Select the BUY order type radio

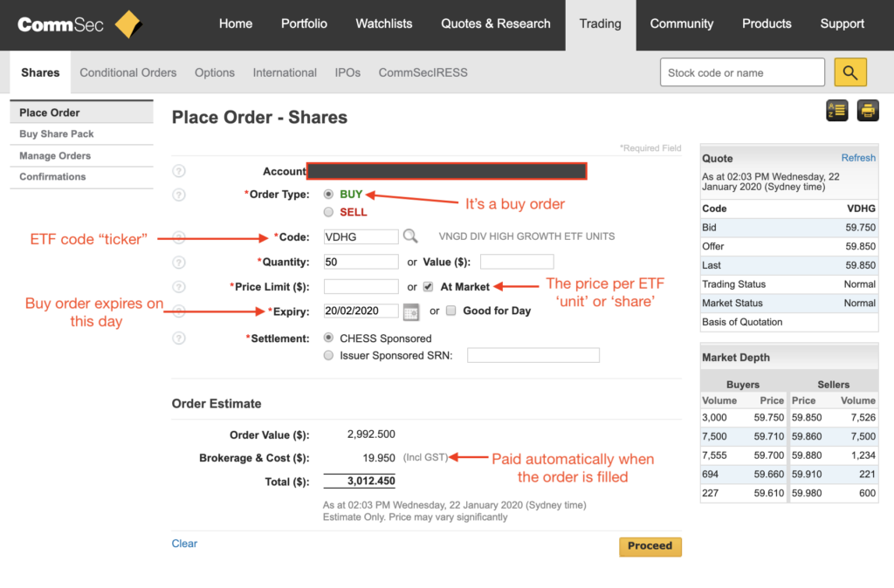pos(328,195)
